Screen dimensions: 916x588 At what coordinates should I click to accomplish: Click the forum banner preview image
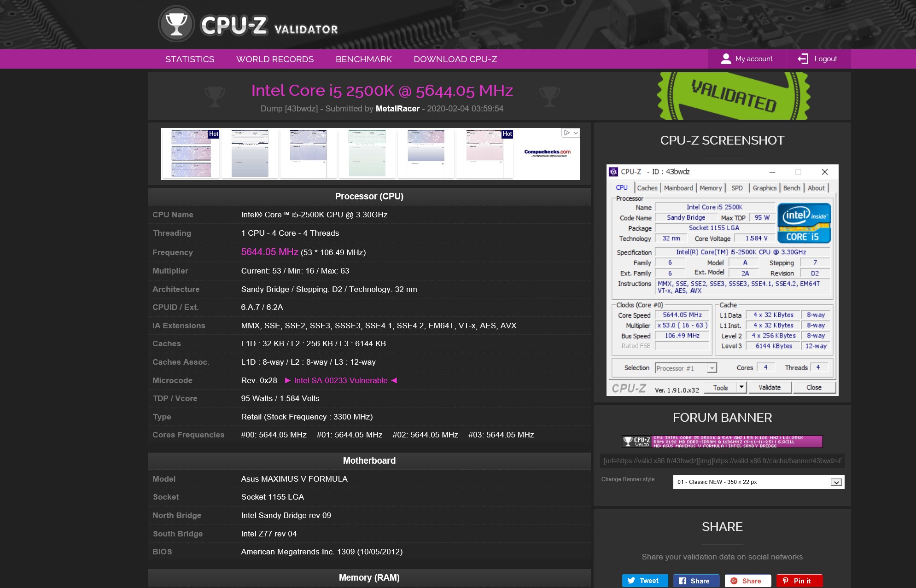point(722,442)
